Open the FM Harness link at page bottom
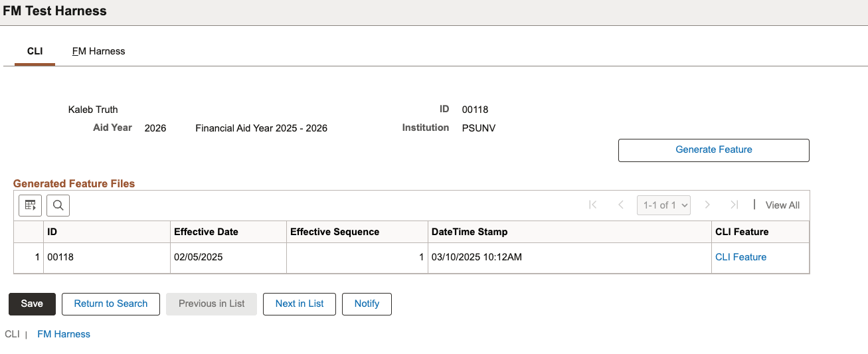 [64, 334]
